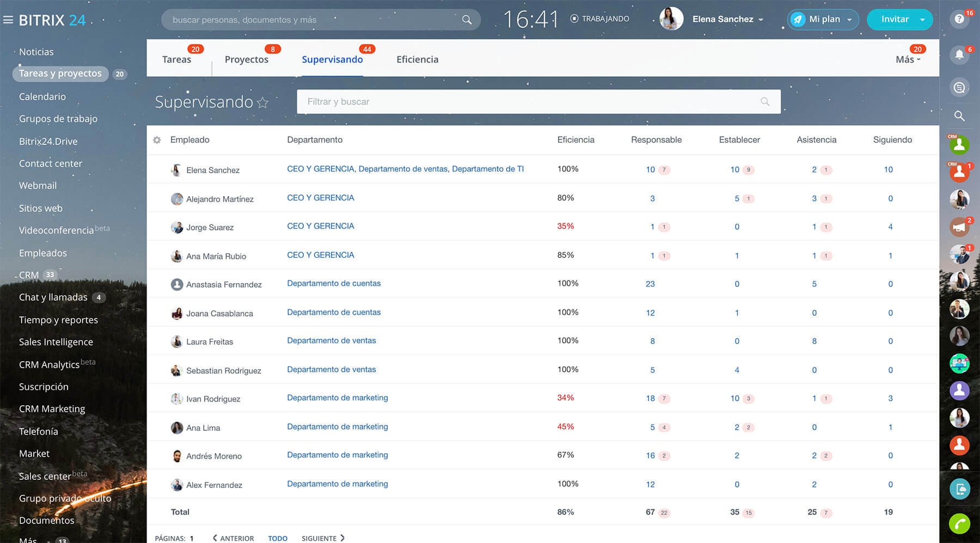Go to next page with Siguiente
Viewport: 980px width, 543px height.
[323, 538]
